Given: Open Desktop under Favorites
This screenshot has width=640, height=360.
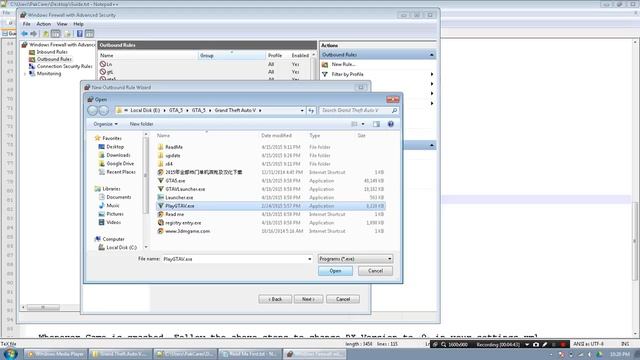Looking at the screenshot, I should [x=115, y=147].
